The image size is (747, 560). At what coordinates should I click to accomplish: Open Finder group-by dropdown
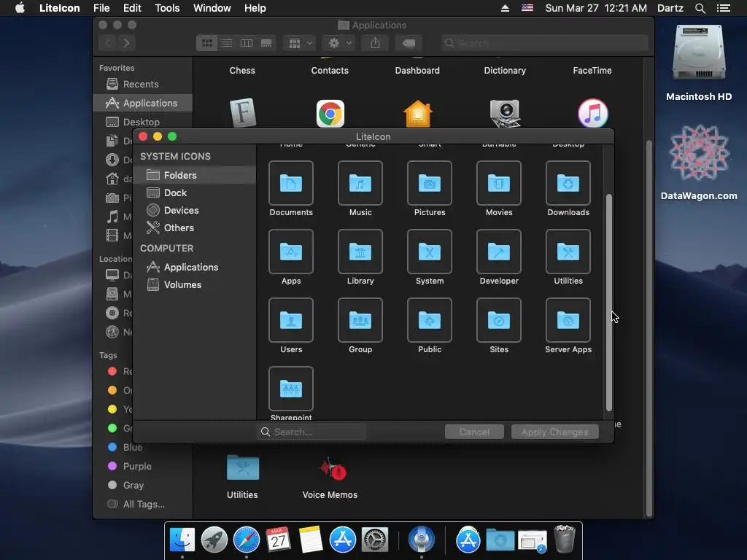tap(299, 43)
